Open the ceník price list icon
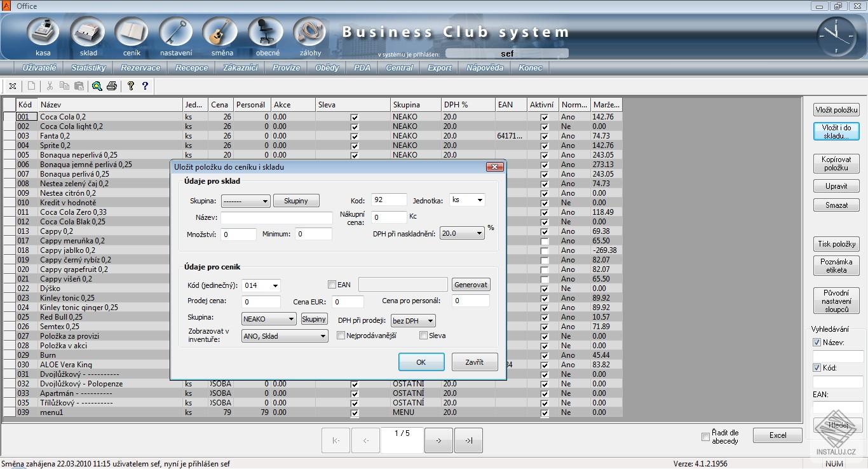 [132, 35]
